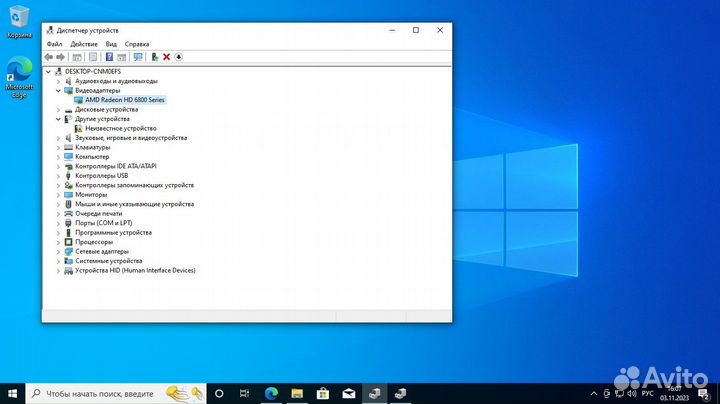Select the Очереди печати label
Image resolution: width=720 pixels, height=404 pixels.
point(99,213)
